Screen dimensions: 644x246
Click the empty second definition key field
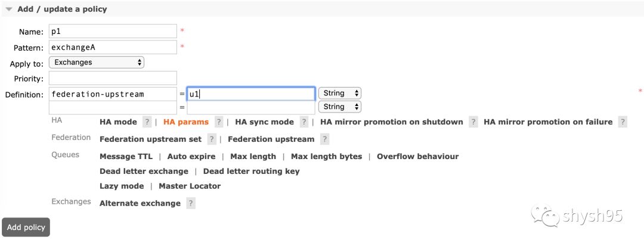pyautogui.click(x=113, y=107)
